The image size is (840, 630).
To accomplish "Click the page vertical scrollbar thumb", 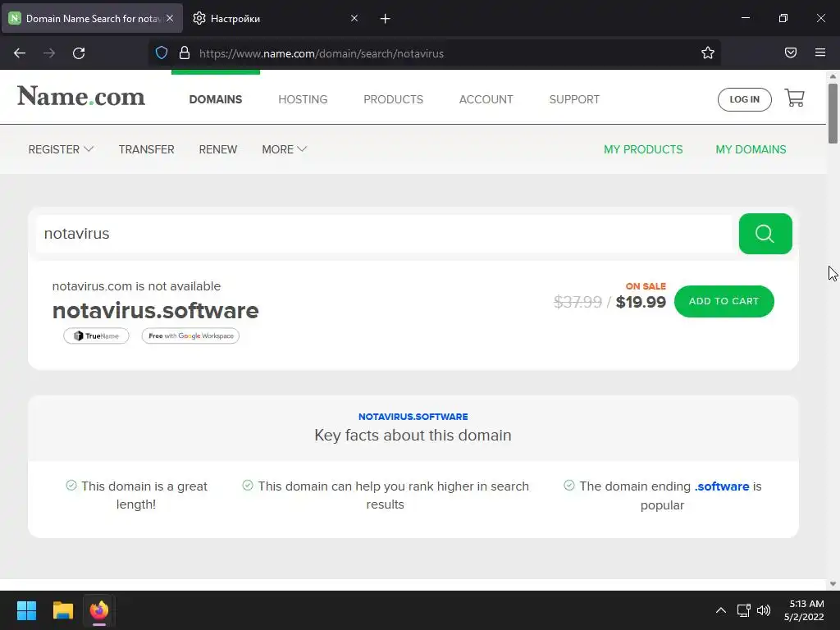I will [x=833, y=113].
